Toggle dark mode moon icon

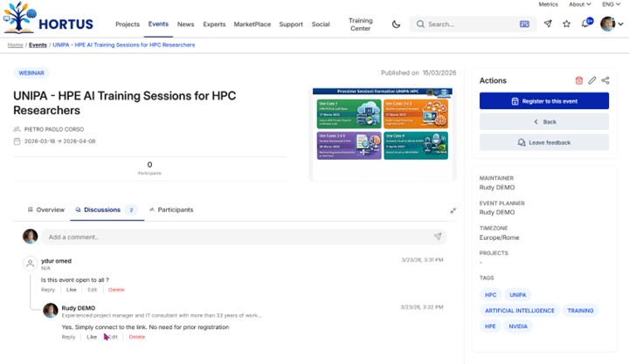pyautogui.click(x=396, y=24)
